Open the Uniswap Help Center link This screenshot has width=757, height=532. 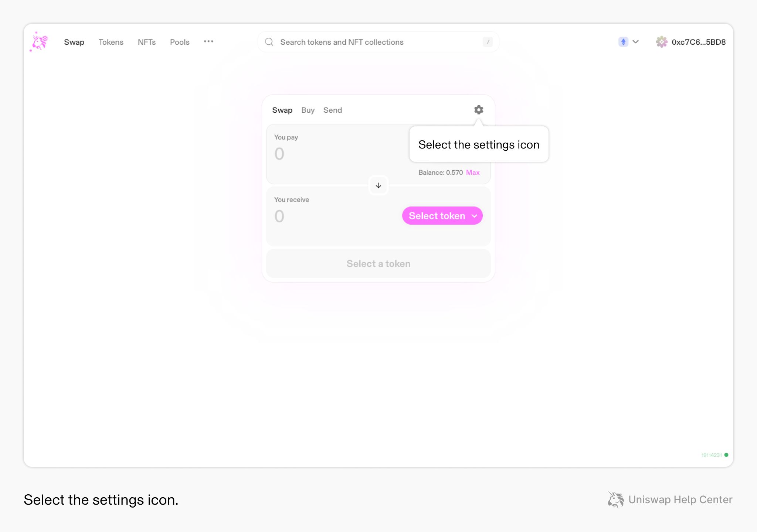pos(680,500)
